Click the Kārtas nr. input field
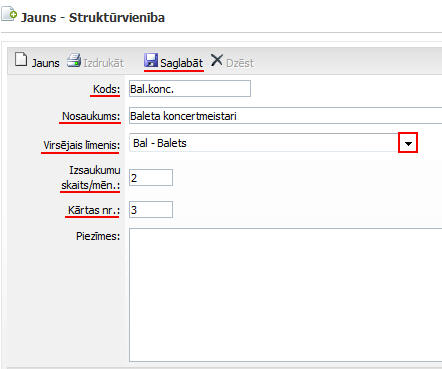This screenshot has height=369, width=442. (151, 210)
